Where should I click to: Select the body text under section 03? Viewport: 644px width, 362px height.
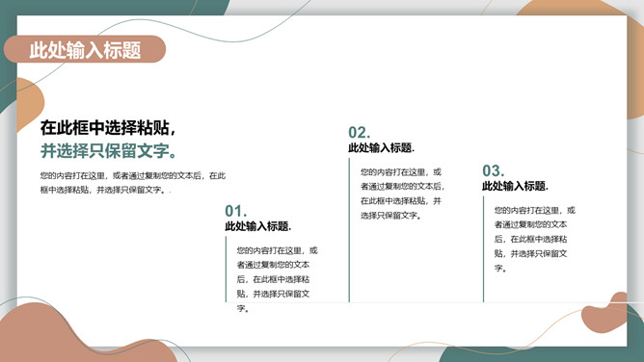(535, 239)
